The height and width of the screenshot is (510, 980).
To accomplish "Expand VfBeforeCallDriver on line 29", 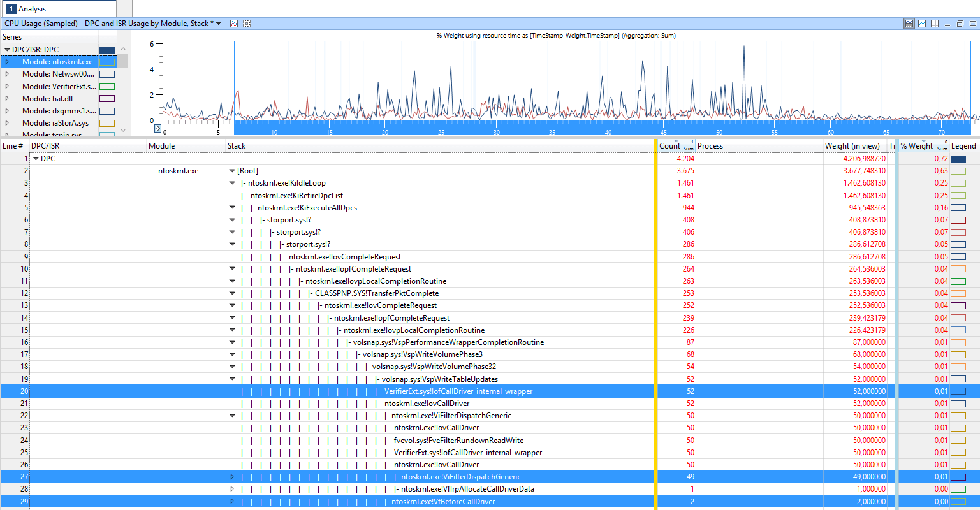I will pos(232,501).
